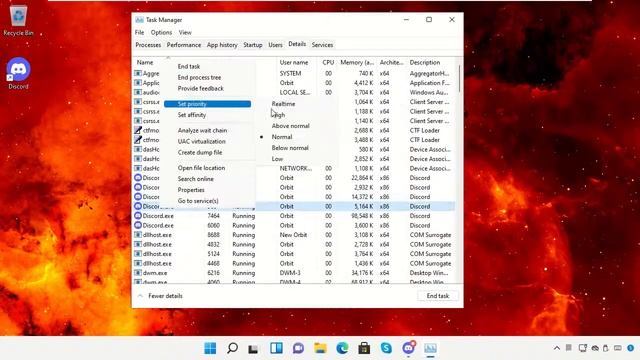Image resolution: width=640 pixels, height=360 pixels.
Task: Launch Microsoft Edge from the taskbar
Action: tap(342, 348)
